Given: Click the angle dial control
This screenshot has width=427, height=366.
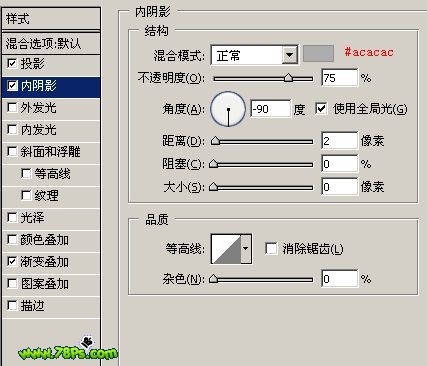Looking at the screenshot, I should coord(228,109).
